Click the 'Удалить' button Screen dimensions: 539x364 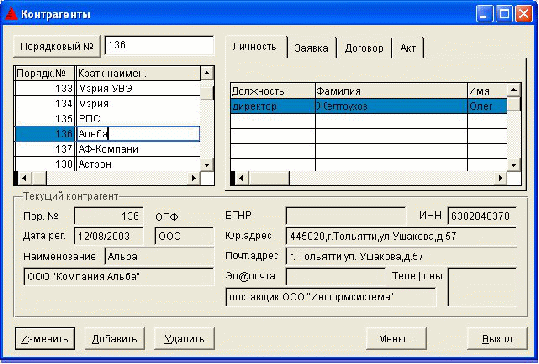pos(185,339)
